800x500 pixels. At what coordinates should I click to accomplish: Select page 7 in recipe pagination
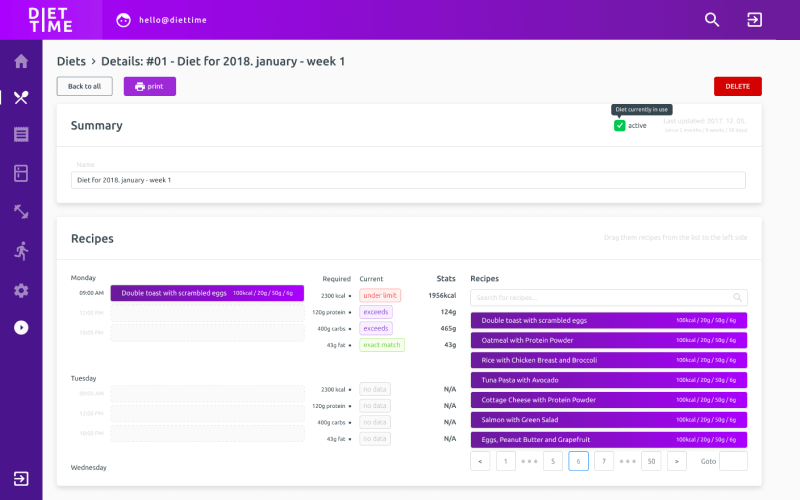(604, 461)
